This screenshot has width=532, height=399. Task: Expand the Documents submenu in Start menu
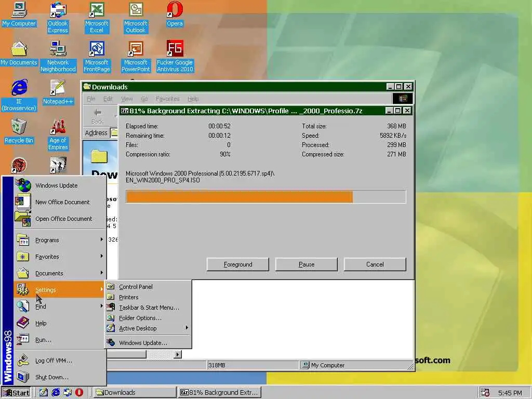60,273
